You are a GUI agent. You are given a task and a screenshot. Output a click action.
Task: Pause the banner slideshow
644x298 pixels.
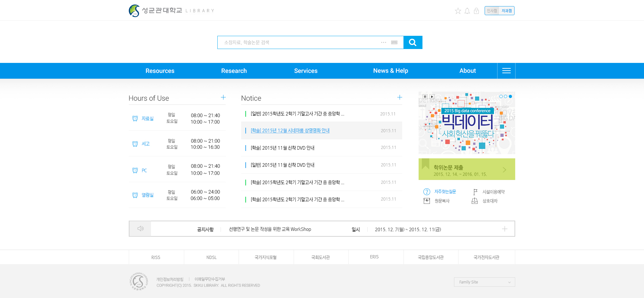coord(425,96)
